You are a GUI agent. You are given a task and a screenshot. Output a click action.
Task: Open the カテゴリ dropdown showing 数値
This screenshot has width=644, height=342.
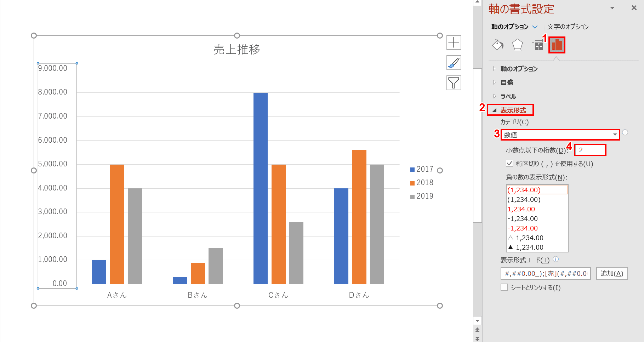tap(560, 135)
